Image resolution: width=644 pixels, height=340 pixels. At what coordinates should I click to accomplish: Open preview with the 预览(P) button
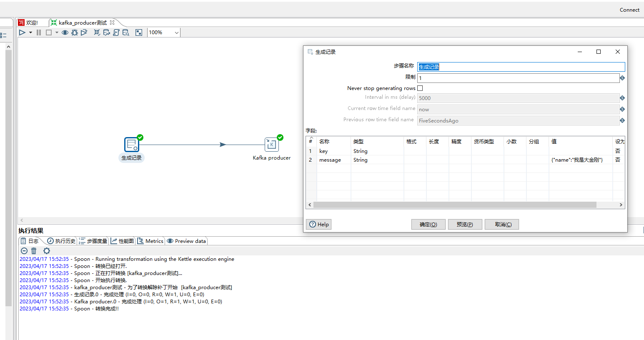[x=465, y=224]
